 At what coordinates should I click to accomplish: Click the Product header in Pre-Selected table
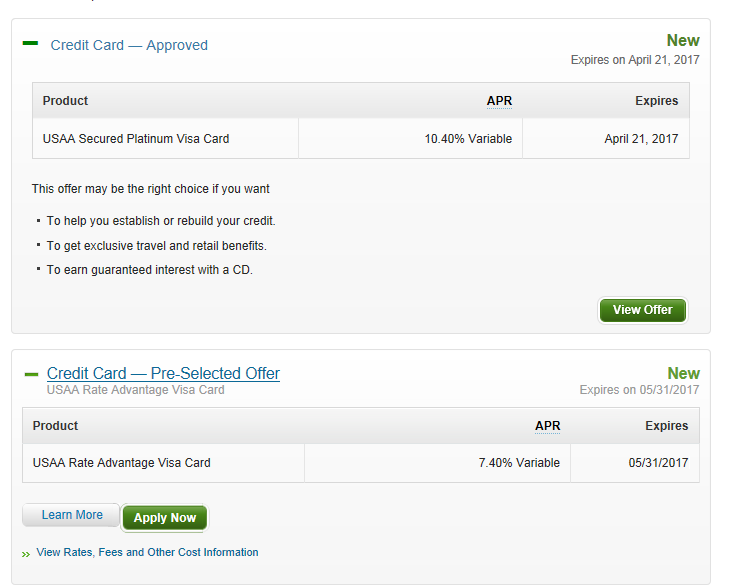pyautogui.click(x=55, y=425)
